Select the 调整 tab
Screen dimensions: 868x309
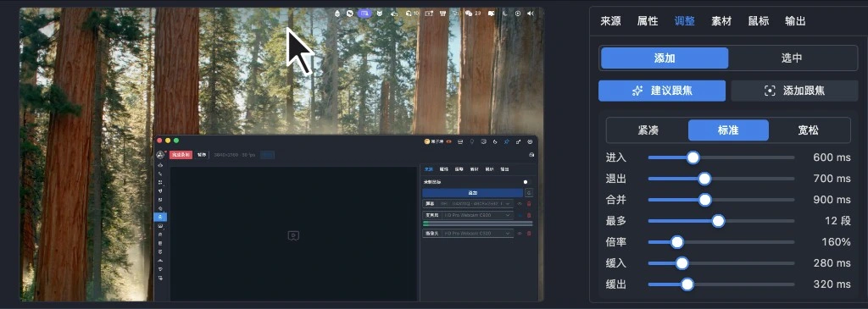685,21
